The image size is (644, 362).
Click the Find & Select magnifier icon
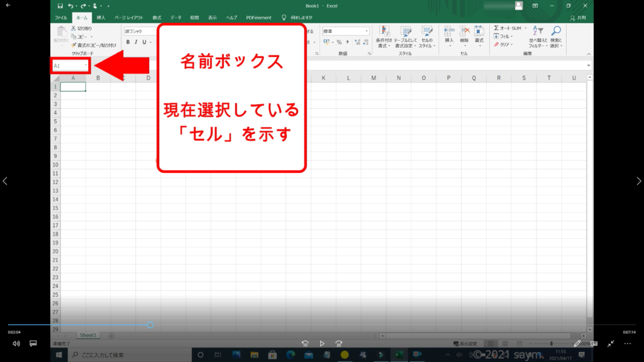tap(556, 34)
